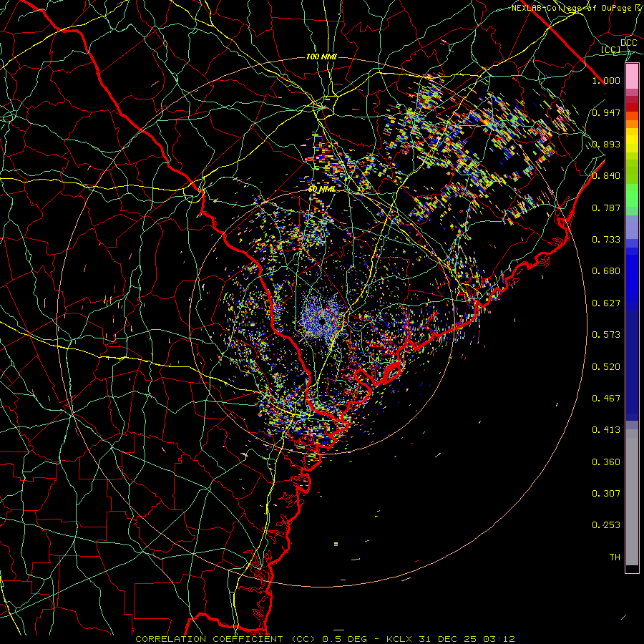Click the 0.680 color scale label
The height and width of the screenshot is (644, 644).
pyautogui.click(x=606, y=271)
